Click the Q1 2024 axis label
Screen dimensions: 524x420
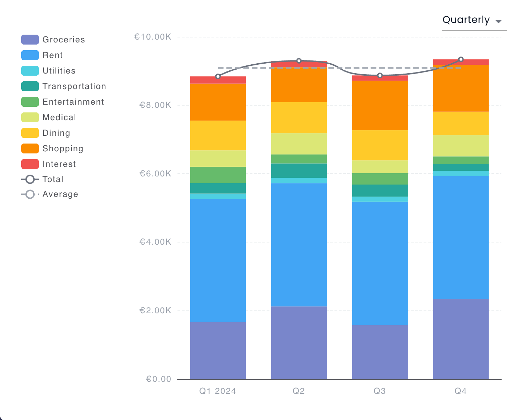coord(217,391)
